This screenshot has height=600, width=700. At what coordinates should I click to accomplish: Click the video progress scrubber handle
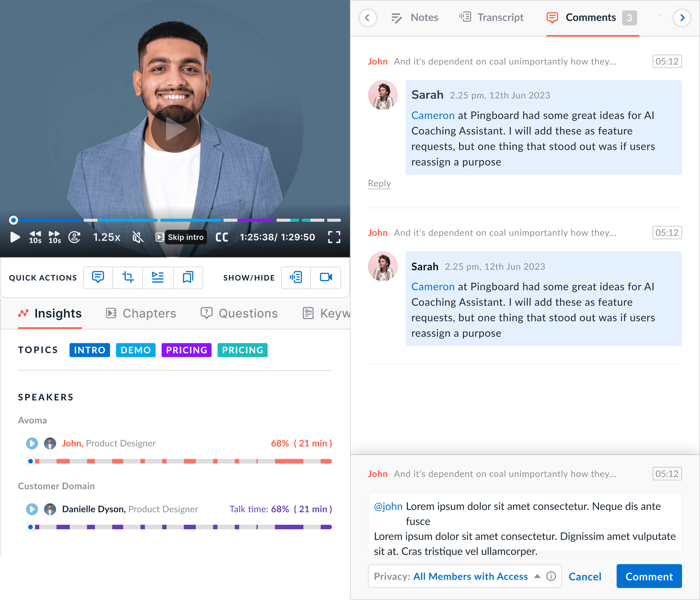[x=13, y=220]
